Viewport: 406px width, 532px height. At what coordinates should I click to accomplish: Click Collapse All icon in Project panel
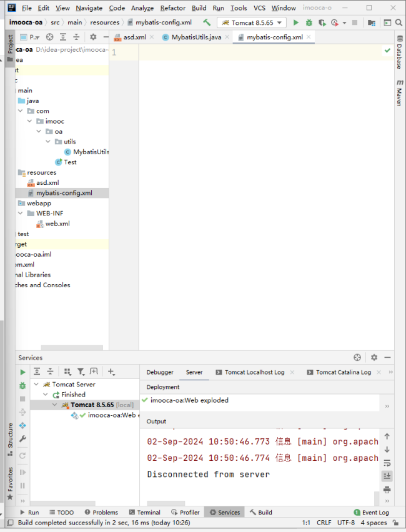coord(76,37)
